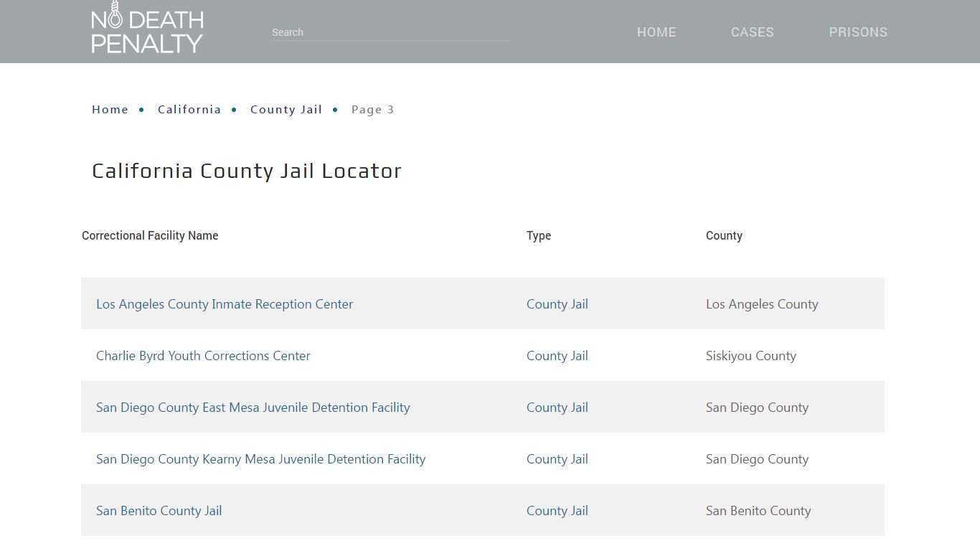
Task: Click the Type column header
Action: click(539, 235)
